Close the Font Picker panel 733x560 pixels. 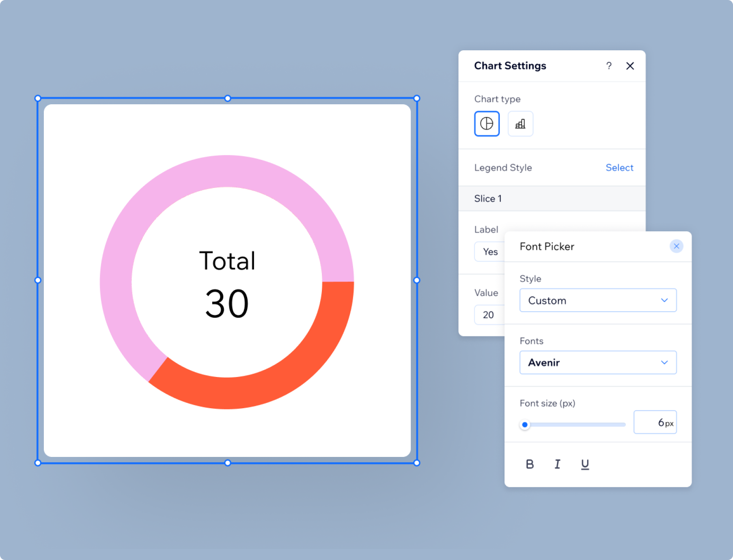[676, 246]
